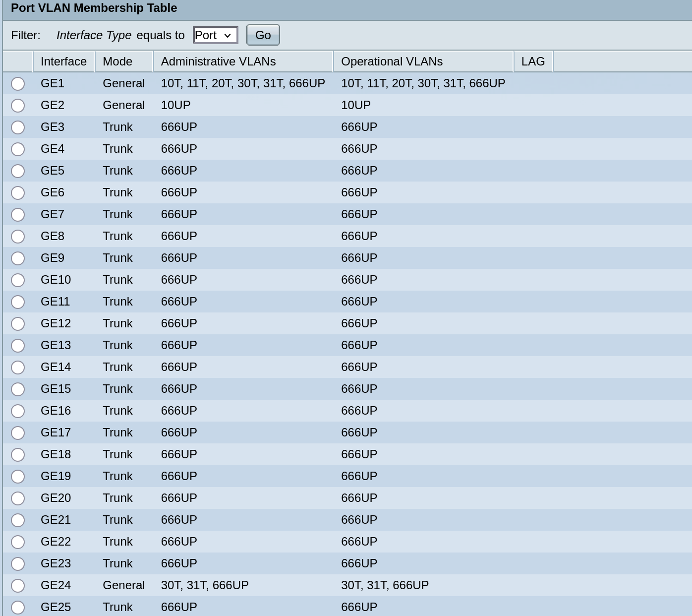Viewport: 692px width, 616px height.
Task: Select the GE2 port radio button
Action: 18,106
